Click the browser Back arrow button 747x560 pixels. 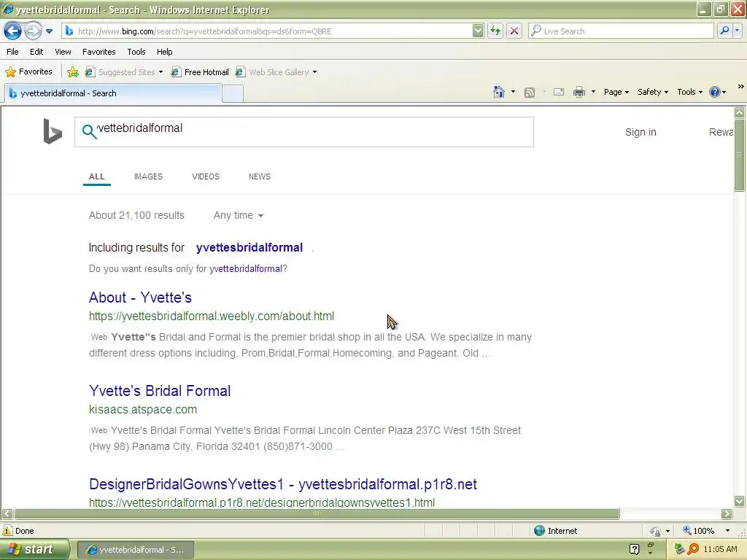point(12,31)
